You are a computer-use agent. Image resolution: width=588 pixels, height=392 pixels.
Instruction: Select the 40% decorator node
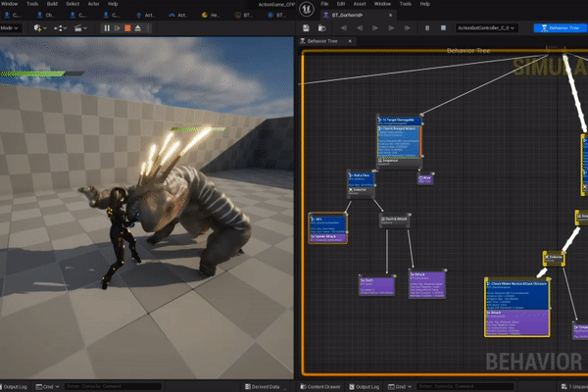point(327,224)
